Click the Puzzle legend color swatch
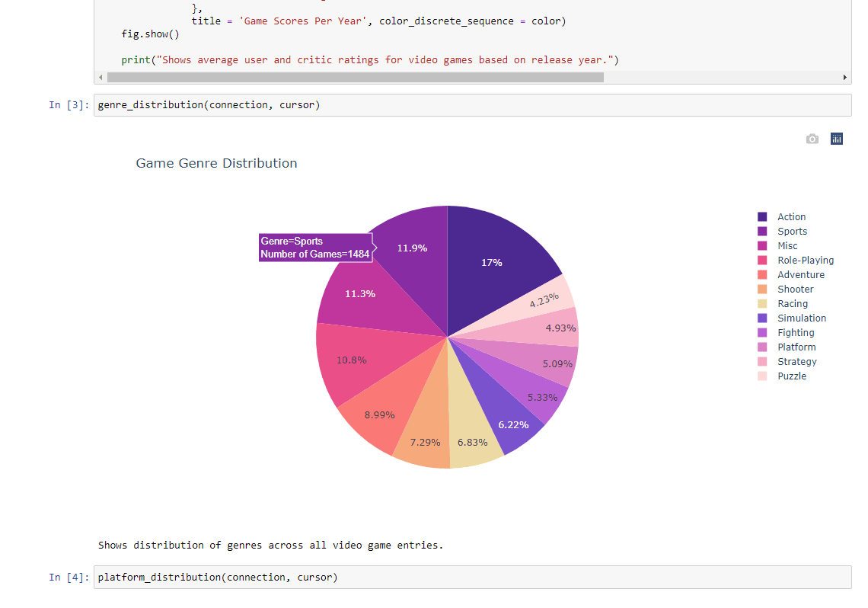This screenshot has height=608, width=868. pos(762,376)
